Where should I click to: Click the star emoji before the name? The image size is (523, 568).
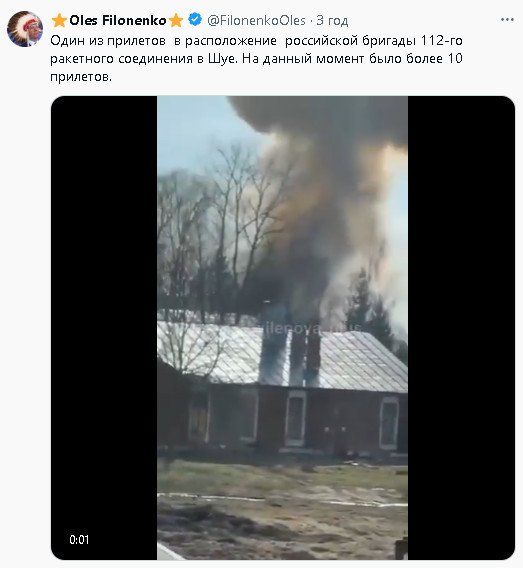59,20
